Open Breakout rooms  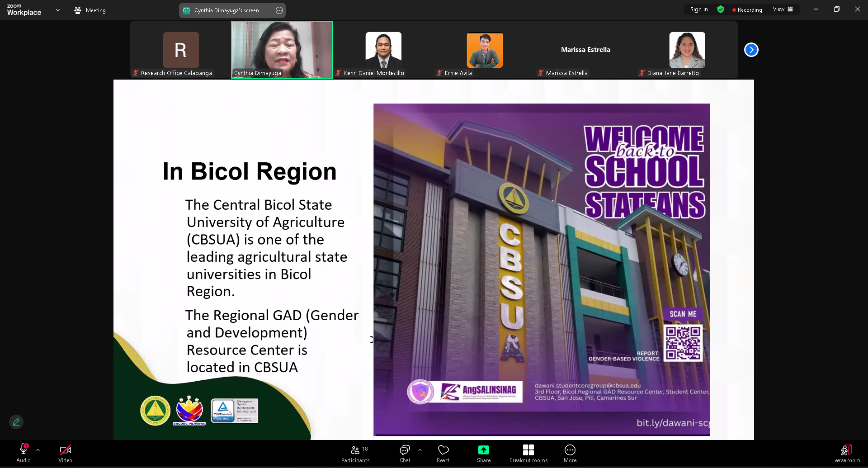coord(528,454)
